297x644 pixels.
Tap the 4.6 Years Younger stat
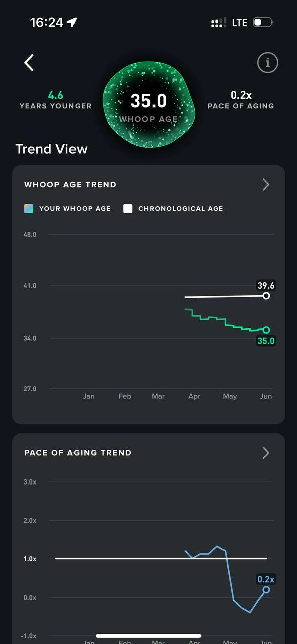coord(55,100)
